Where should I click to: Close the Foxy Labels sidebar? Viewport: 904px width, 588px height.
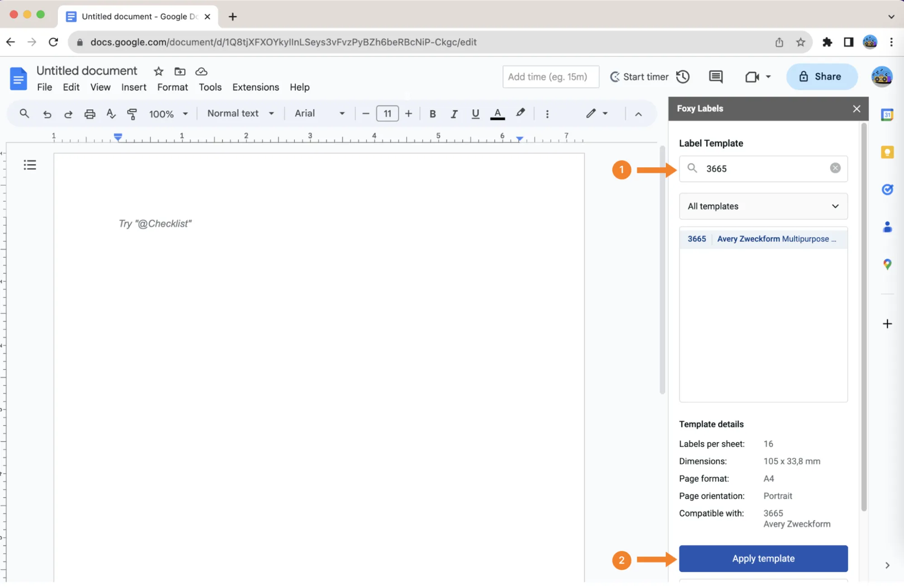(x=856, y=109)
